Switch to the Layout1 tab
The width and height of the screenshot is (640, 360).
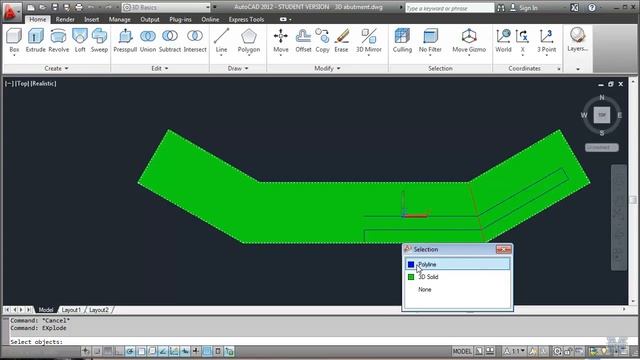(x=71, y=310)
